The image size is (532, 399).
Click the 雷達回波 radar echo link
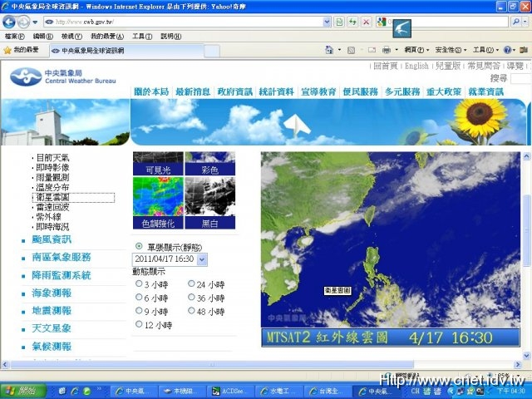[x=52, y=207]
